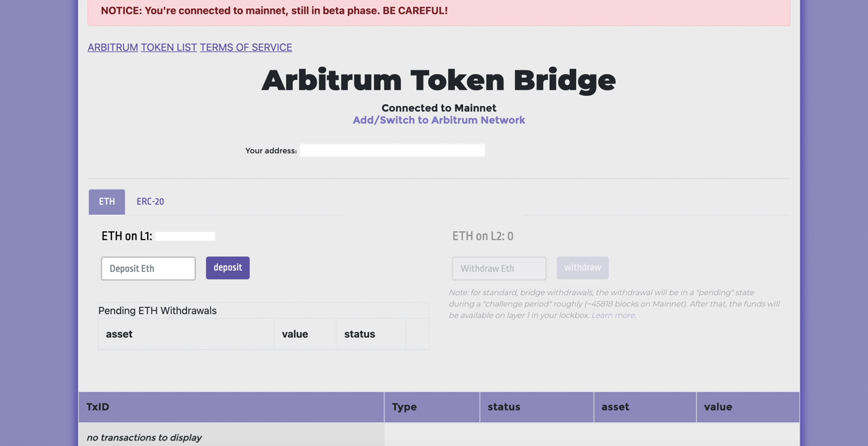Click the TxID column header
This screenshot has height=446, width=868.
pos(98,407)
